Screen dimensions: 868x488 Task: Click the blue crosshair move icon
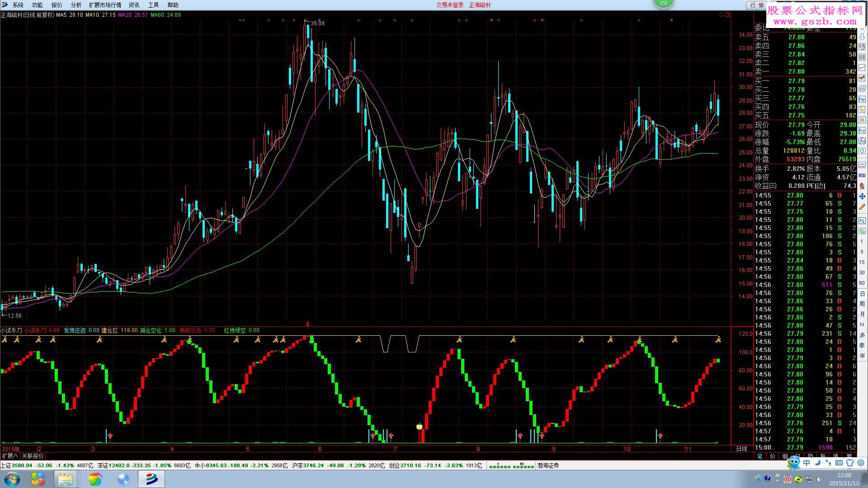coord(862,196)
